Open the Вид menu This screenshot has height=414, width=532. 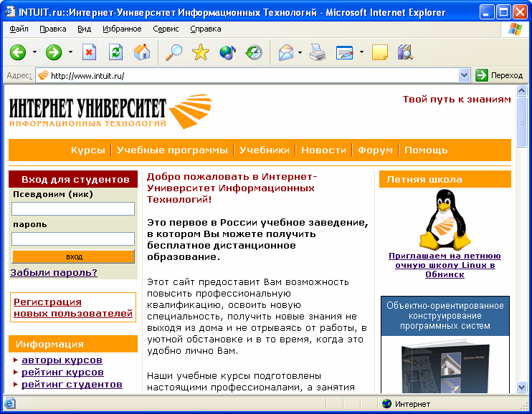coord(84,29)
